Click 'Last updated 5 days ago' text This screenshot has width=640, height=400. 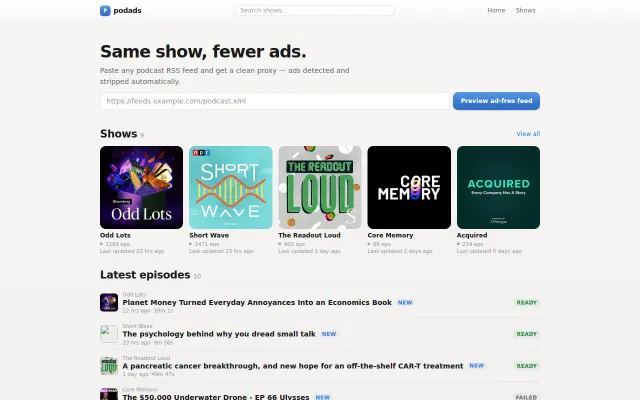(x=489, y=251)
